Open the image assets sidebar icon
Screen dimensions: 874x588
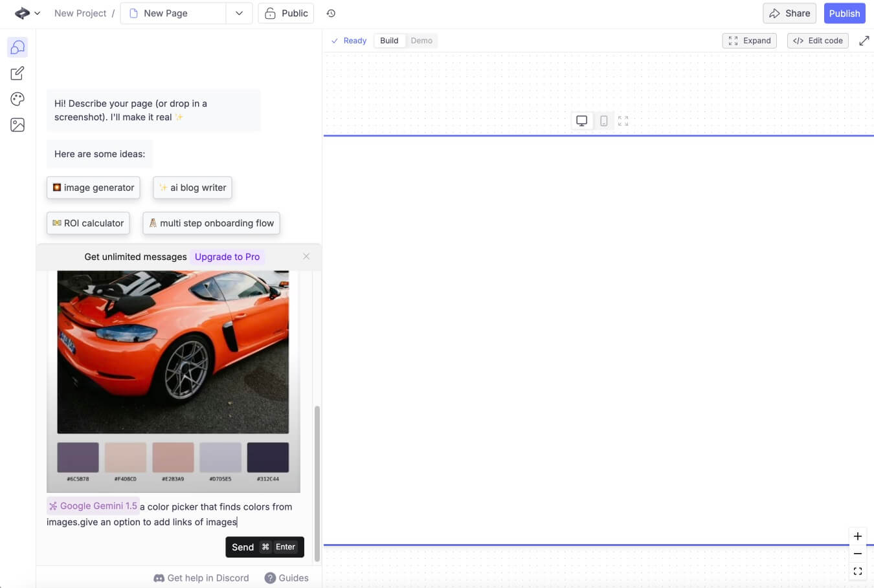[x=17, y=125]
